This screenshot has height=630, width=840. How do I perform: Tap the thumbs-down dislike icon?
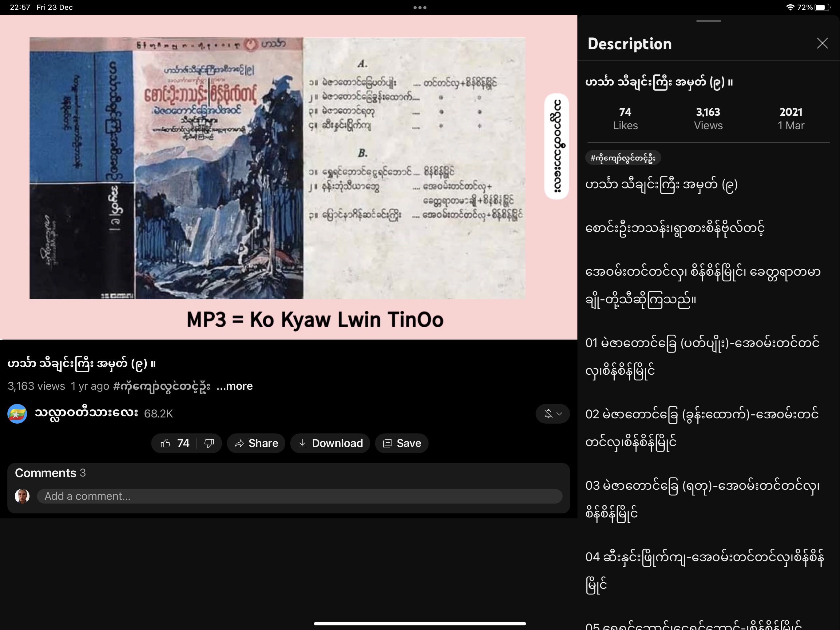click(x=209, y=443)
